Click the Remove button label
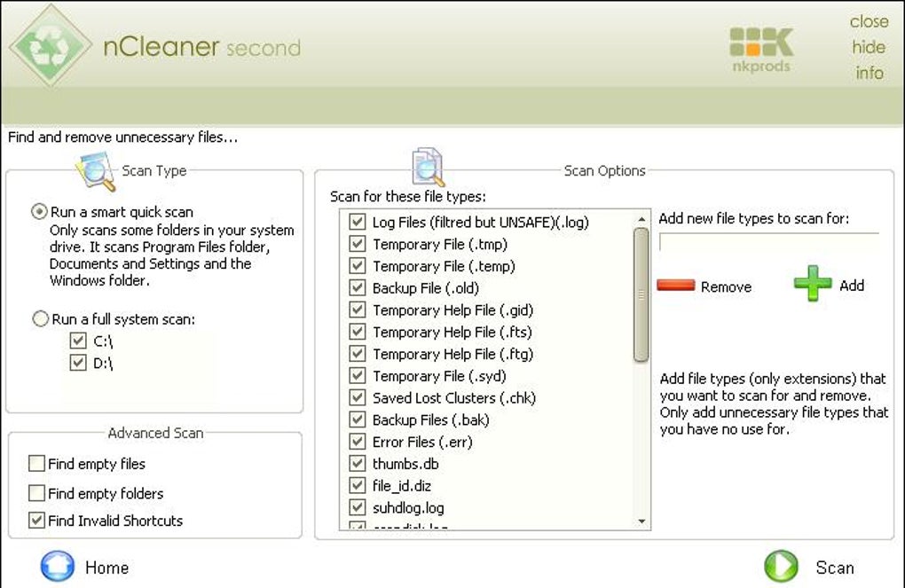The image size is (905, 588). click(x=726, y=286)
